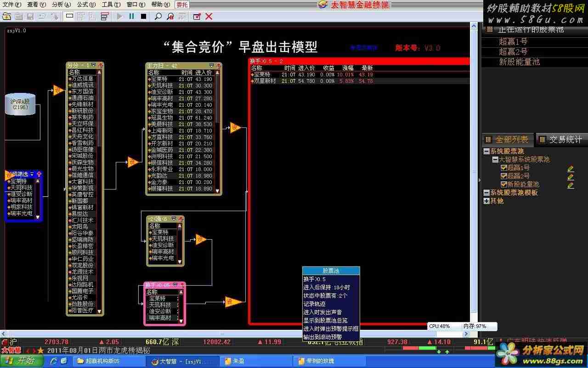Viewport: 588px width, 368px height.
Task: Edit 超赢1号 with its pencil icon
Action: 571,169
